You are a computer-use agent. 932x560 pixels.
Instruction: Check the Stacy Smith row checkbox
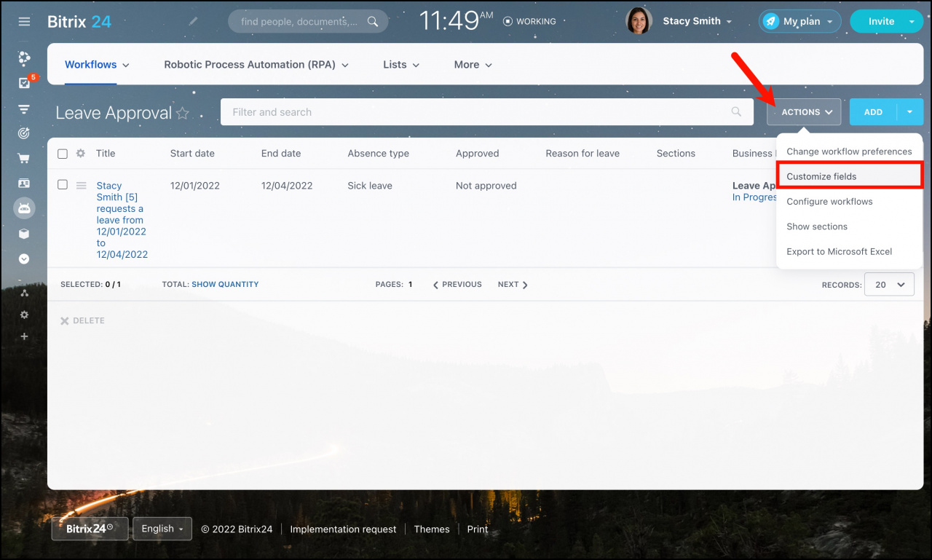click(63, 185)
